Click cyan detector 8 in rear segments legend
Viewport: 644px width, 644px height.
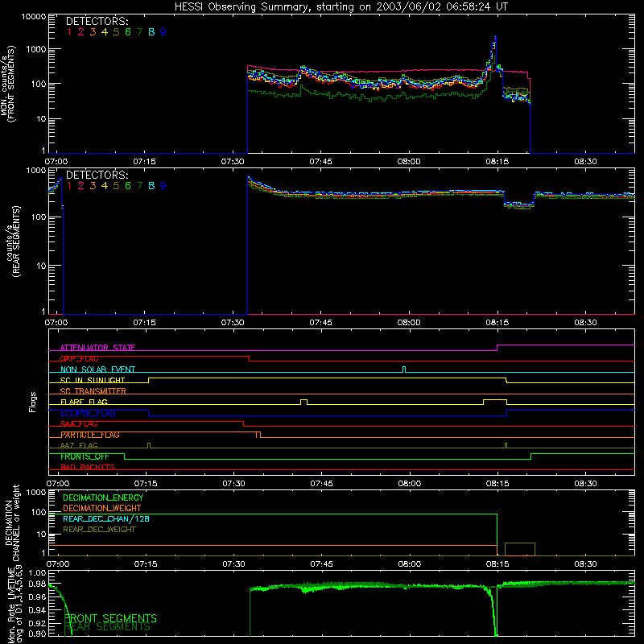click(x=151, y=186)
